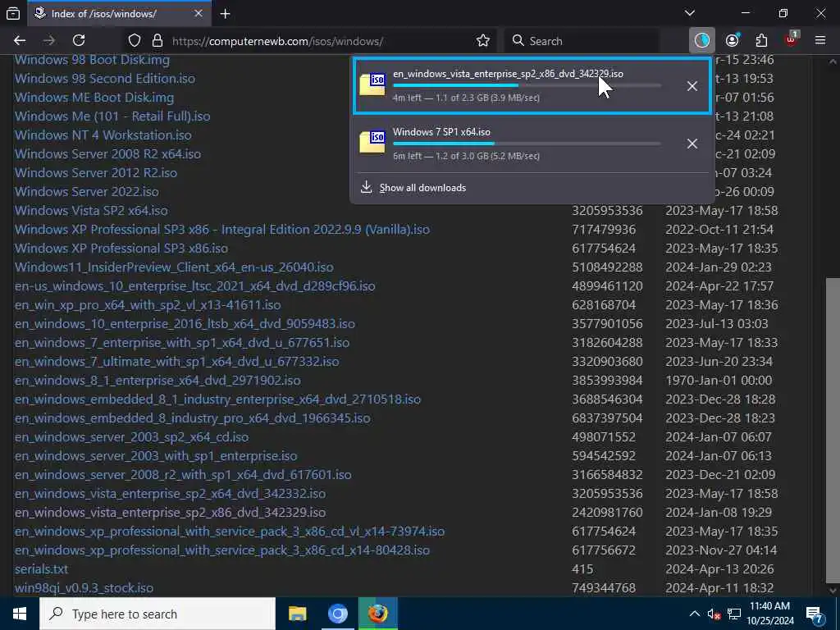Image resolution: width=840 pixels, height=630 pixels.
Task: Download en_windows_7_ultimate_with_sp1 iso
Action: [x=177, y=362]
